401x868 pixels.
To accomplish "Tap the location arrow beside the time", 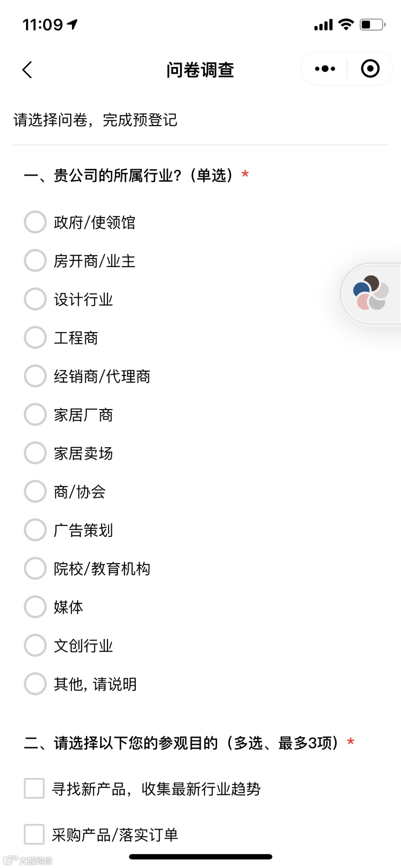I will 72,24.
